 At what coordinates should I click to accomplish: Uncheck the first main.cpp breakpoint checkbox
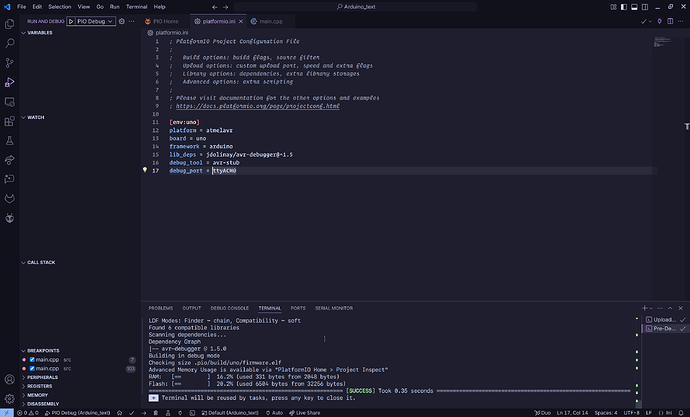click(32, 359)
